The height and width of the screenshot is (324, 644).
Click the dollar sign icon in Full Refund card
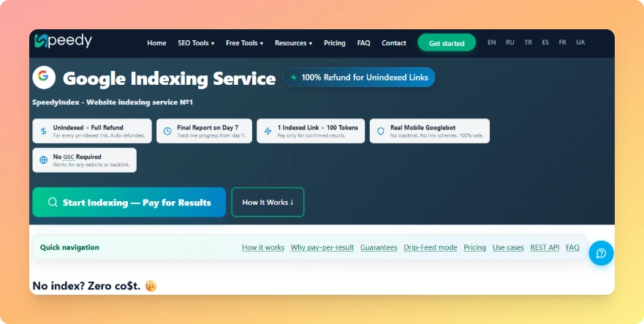pos(44,131)
